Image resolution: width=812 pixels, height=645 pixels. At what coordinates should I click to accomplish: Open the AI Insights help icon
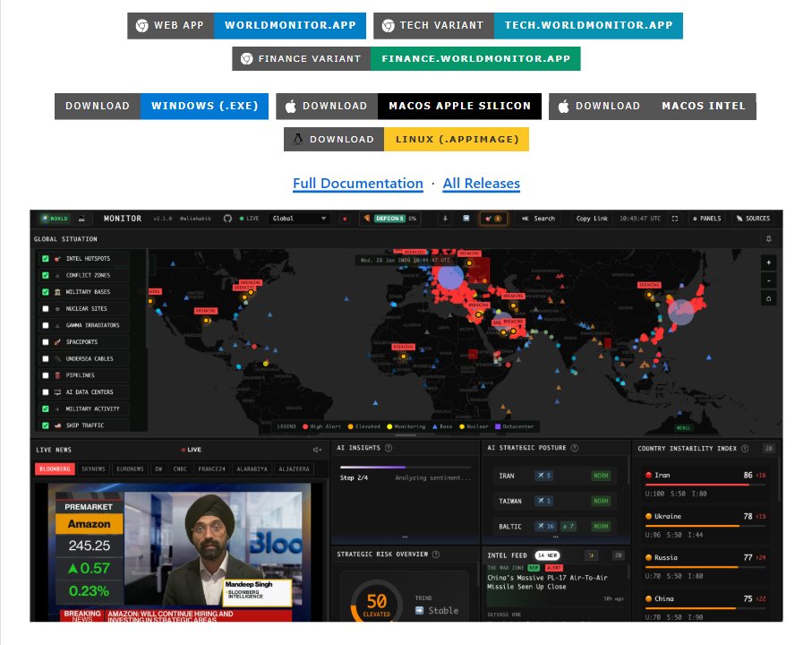coord(389,448)
